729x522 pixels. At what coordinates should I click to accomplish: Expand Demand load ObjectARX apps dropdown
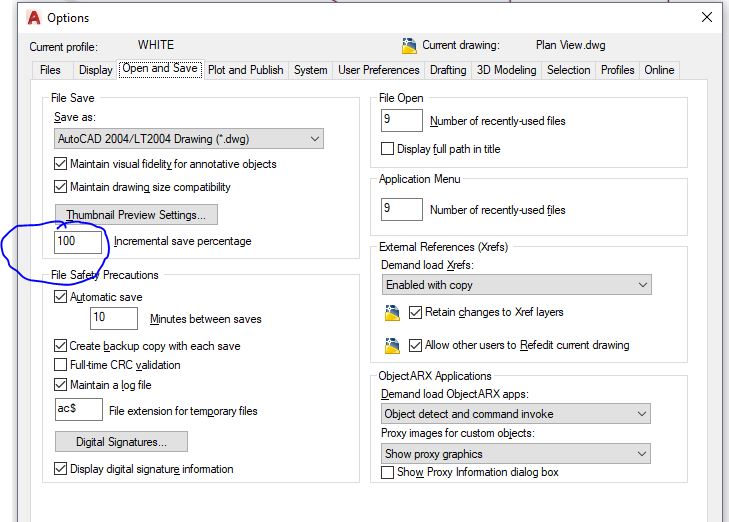click(x=516, y=413)
